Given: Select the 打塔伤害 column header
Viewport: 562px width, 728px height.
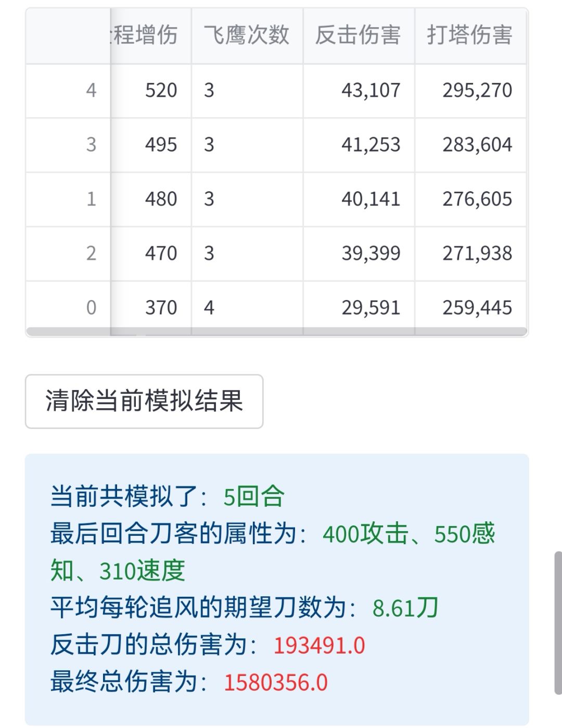Looking at the screenshot, I should click(470, 35).
